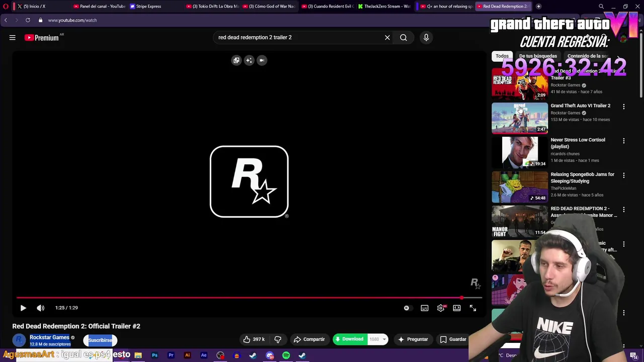Switch to an hour of relaxing tab

tap(447, 7)
